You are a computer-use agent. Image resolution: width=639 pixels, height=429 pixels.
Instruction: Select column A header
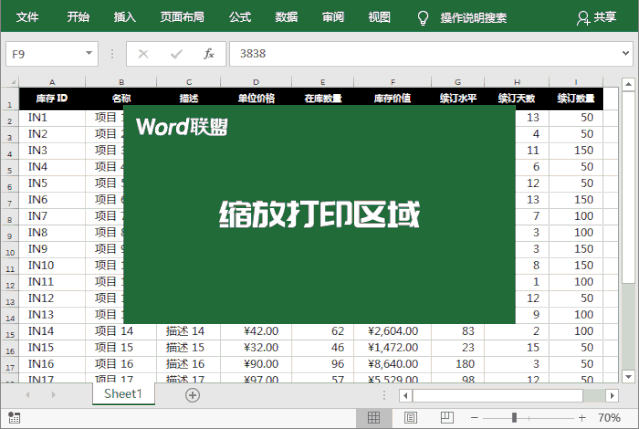click(52, 82)
